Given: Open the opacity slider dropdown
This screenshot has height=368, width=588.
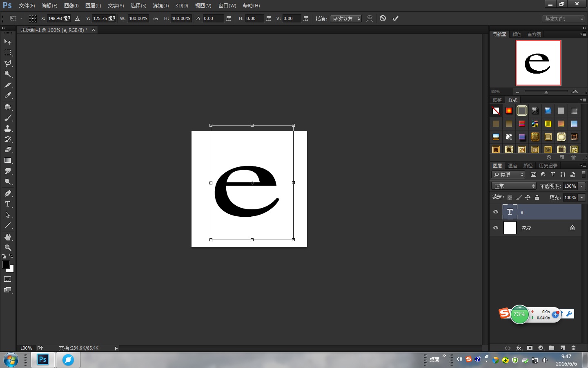Looking at the screenshot, I should [x=582, y=186].
